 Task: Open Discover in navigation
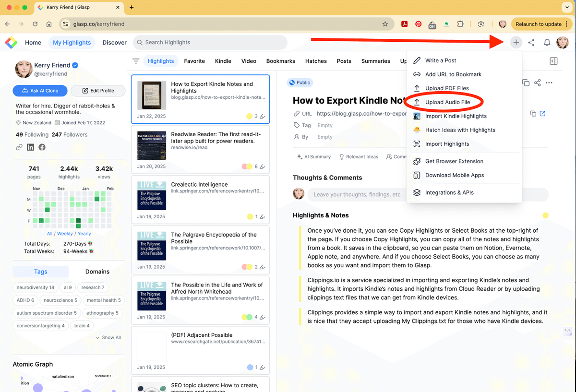click(x=115, y=42)
